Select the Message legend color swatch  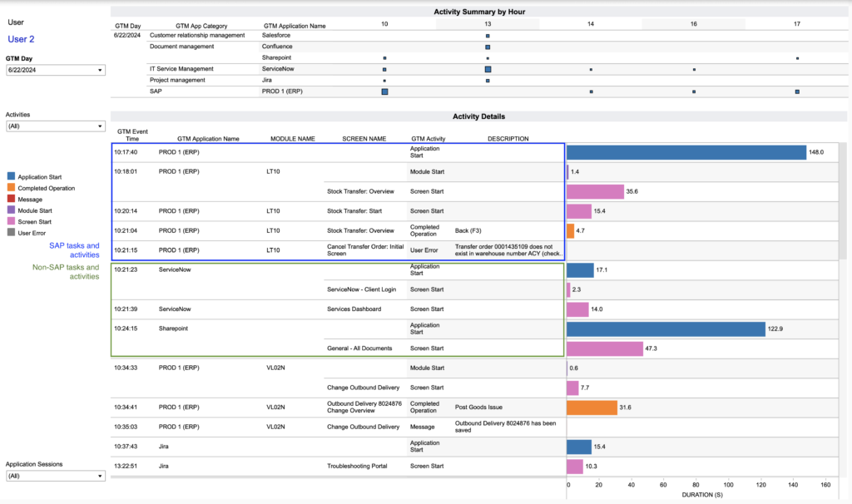click(11, 199)
